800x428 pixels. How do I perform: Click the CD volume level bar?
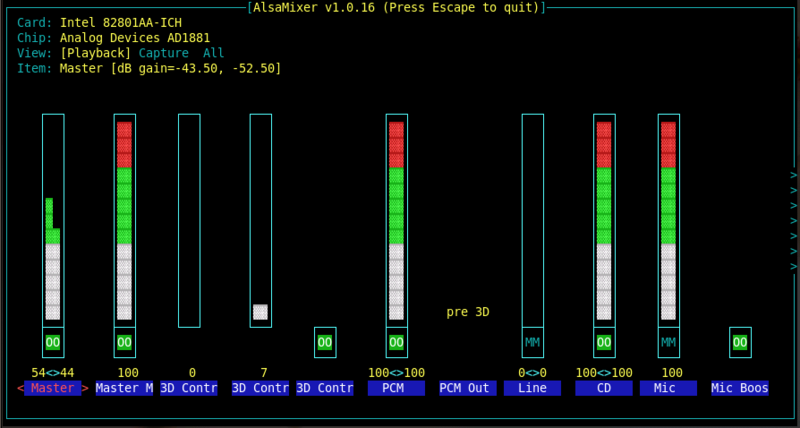click(604, 220)
